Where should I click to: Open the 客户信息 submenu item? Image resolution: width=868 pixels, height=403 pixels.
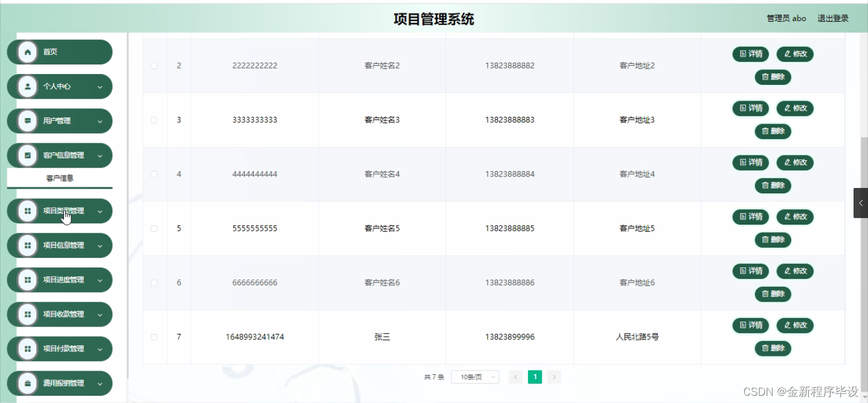point(59,178)
